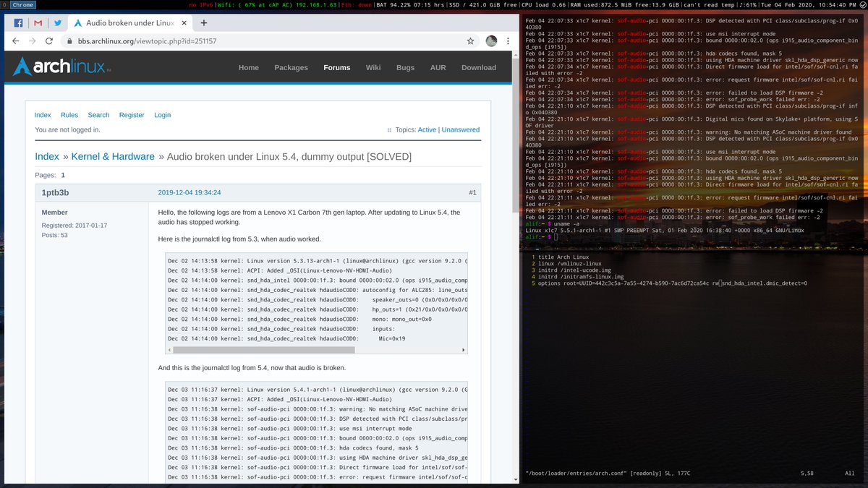Screen dimensions: 868x488
Task: Open the pinned Twitter tab
Action: [x=58, y=23]
